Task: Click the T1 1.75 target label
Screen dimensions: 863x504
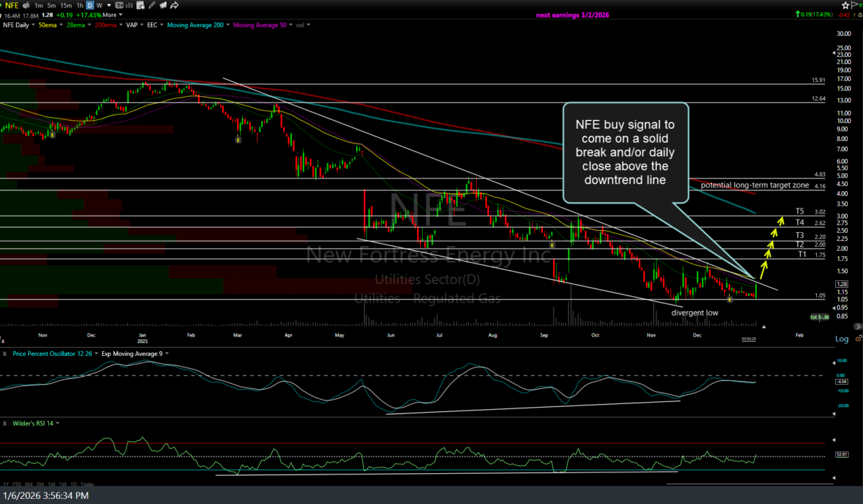Action: coord(811,255)
